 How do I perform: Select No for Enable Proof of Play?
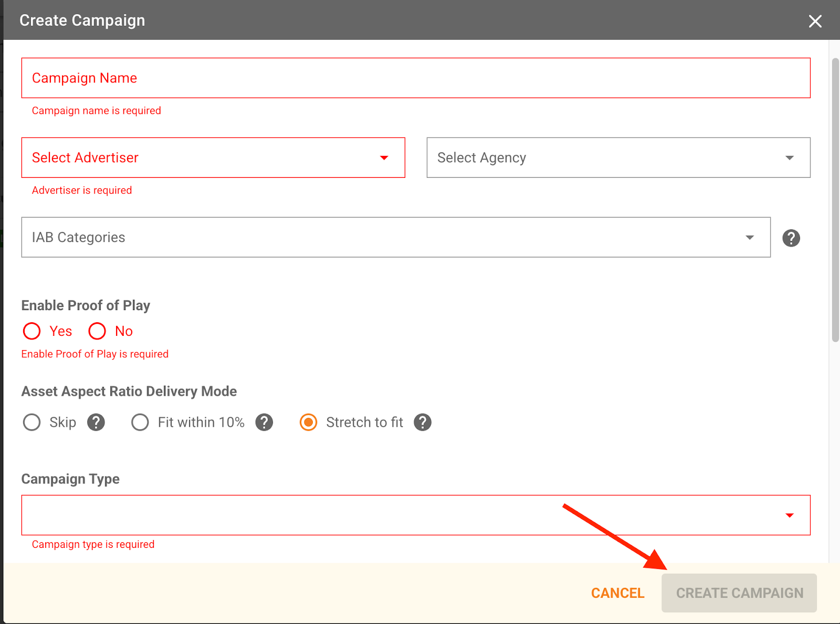click(x=98, y=331)
